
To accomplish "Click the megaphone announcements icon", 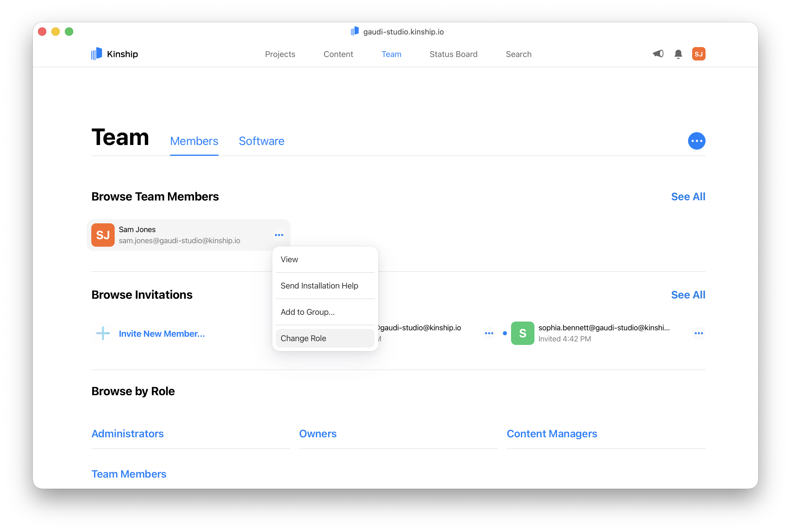I will (658, 53).
